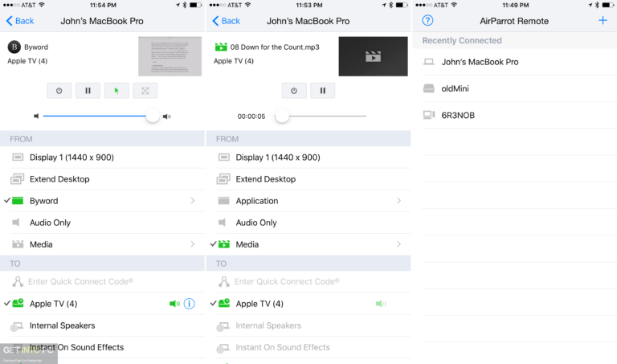
Task: Tap the laptop icon beside John's MacBook Pro
Action: pos(428,62)
